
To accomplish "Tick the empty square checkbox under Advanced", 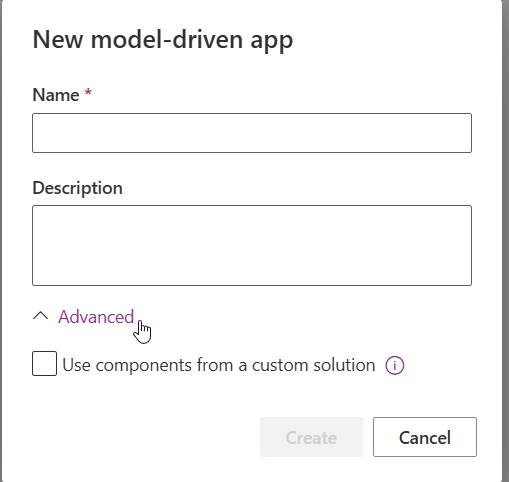I will pos(44,363).
